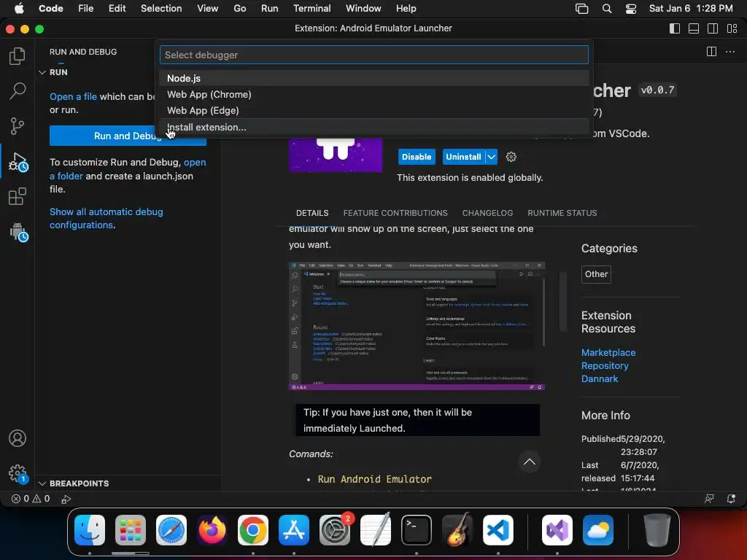747x560 pixels.
Task: Open Marketplace resource link
Action: coord(608,352)
